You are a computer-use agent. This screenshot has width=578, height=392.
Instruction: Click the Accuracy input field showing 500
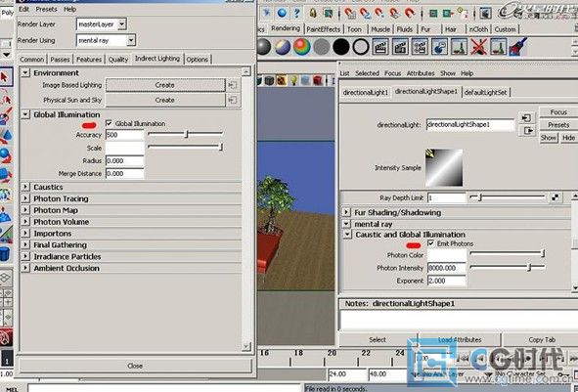(x=124, y=135)
